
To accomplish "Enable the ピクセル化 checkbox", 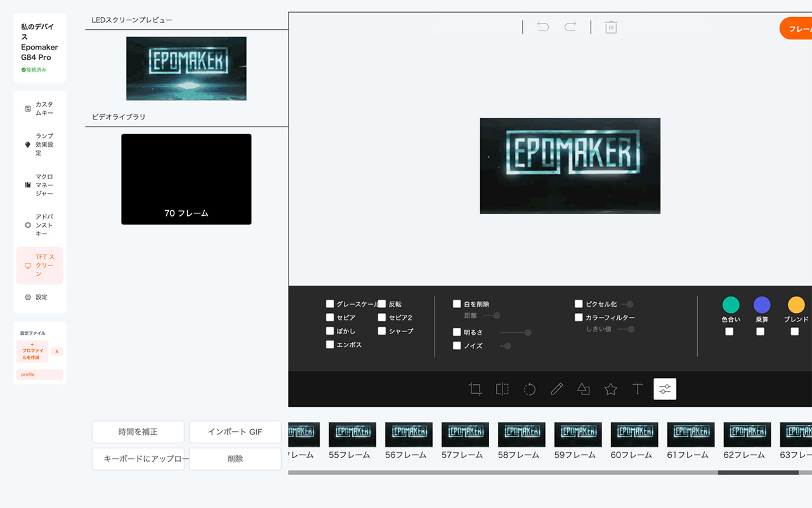I will tap(579, 304).
